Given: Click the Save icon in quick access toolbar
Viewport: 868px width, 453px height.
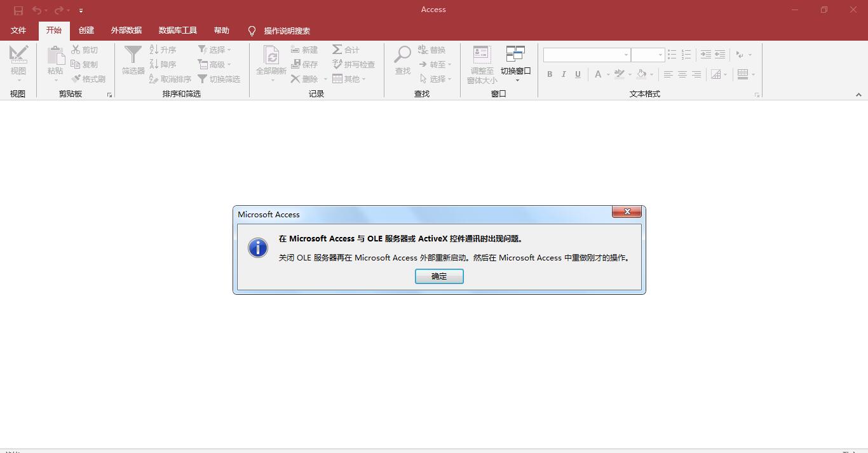Looking at the screenshot, I should tap(18, 10).
